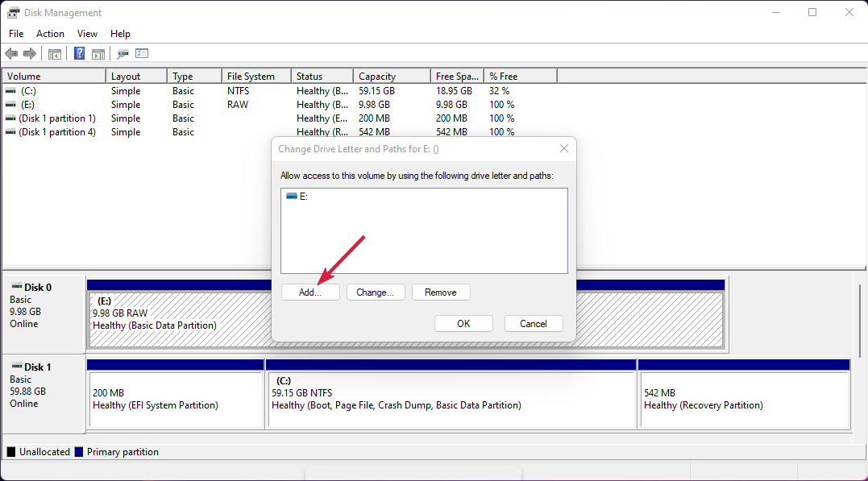868x481 pixels.
Task: Close the Change Drive Letter dialog with X
Action: point(563,148)
